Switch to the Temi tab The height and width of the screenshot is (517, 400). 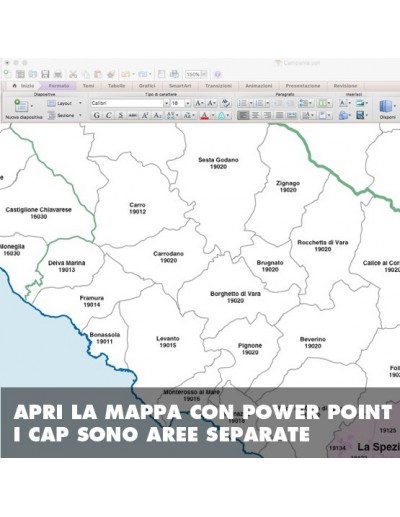[88, 86]
